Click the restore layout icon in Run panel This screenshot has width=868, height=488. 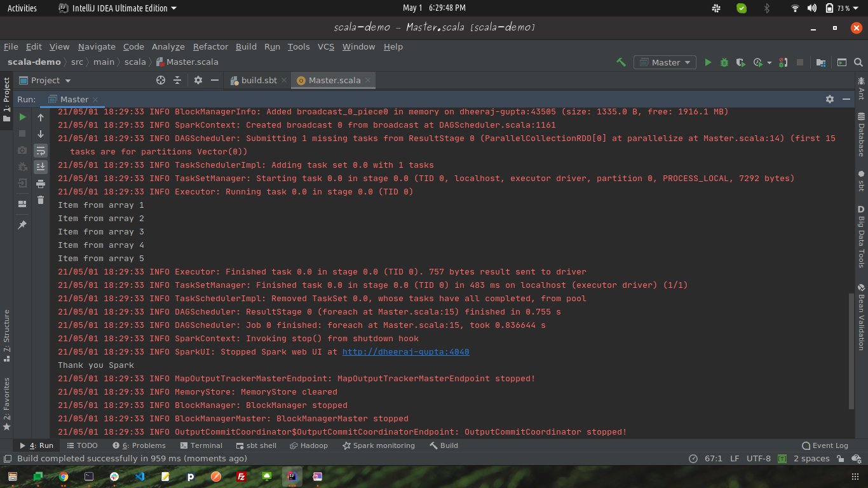[22, 204]
